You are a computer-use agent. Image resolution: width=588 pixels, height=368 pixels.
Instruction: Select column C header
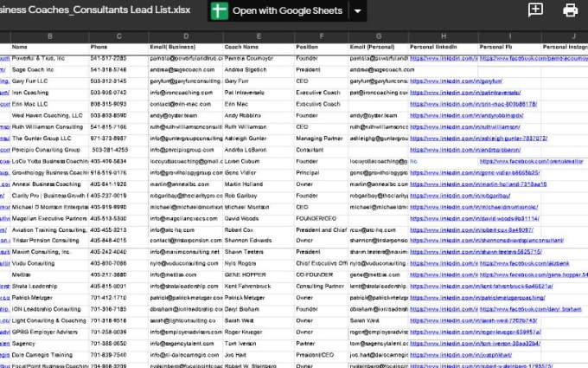118,36
